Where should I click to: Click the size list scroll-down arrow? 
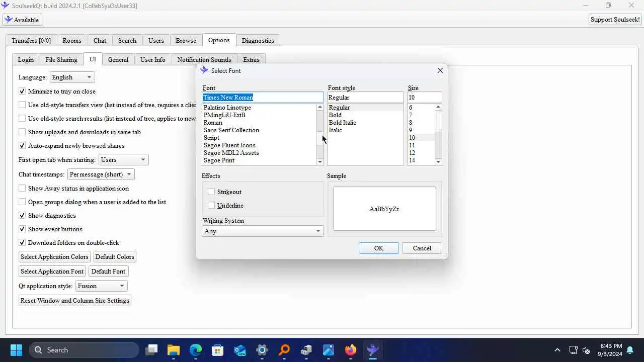[x=438, y=161]
